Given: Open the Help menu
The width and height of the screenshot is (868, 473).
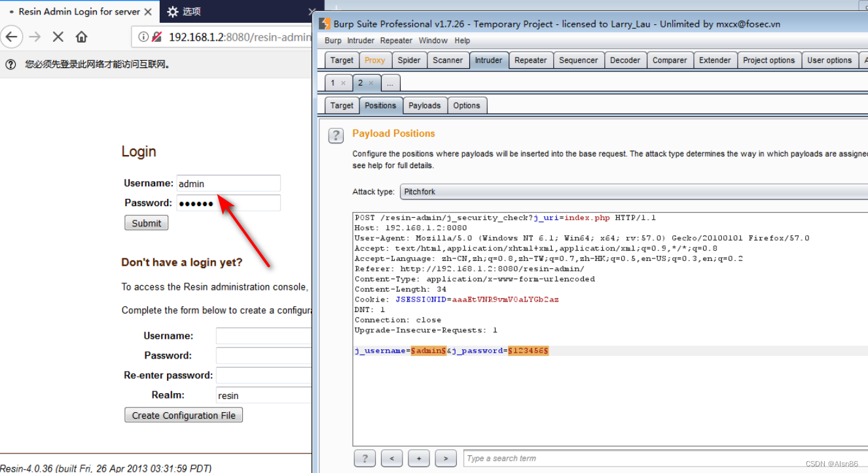Looking at the screenshot, I should 462,41.
